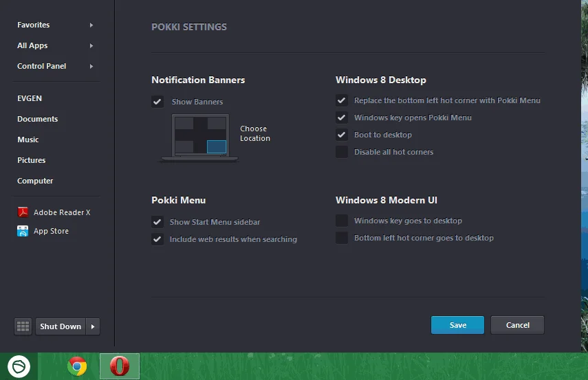Click the App Store icon

coord(23,231)
